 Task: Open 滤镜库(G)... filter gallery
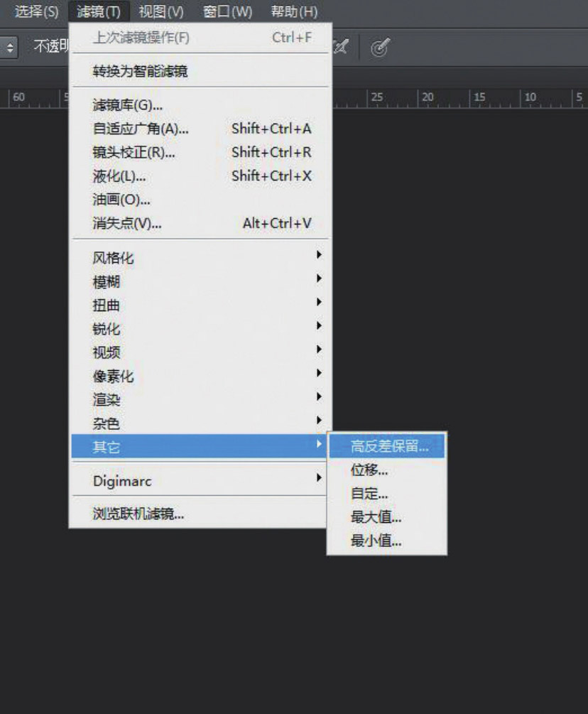(x=200, y=105)
